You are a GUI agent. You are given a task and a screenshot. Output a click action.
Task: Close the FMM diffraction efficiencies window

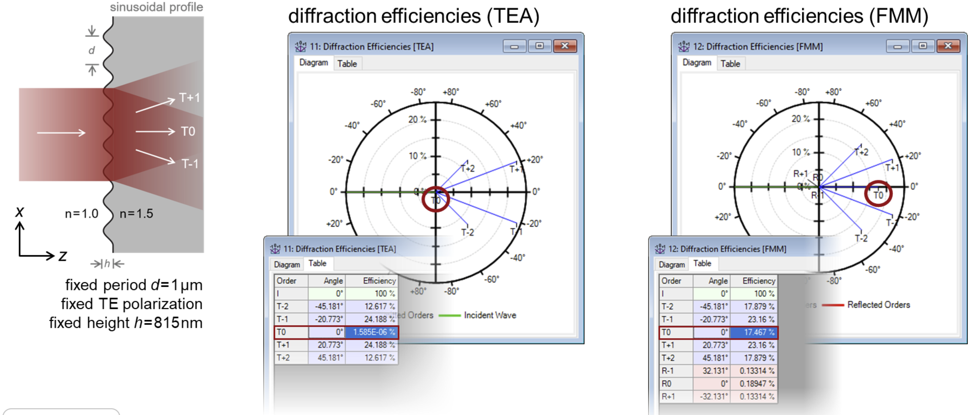(x=948, y=46)
